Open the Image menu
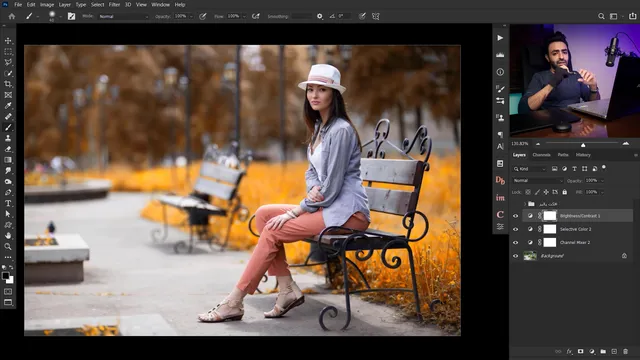This screenshot has height=360, width=640. click(x=47, y=4)
